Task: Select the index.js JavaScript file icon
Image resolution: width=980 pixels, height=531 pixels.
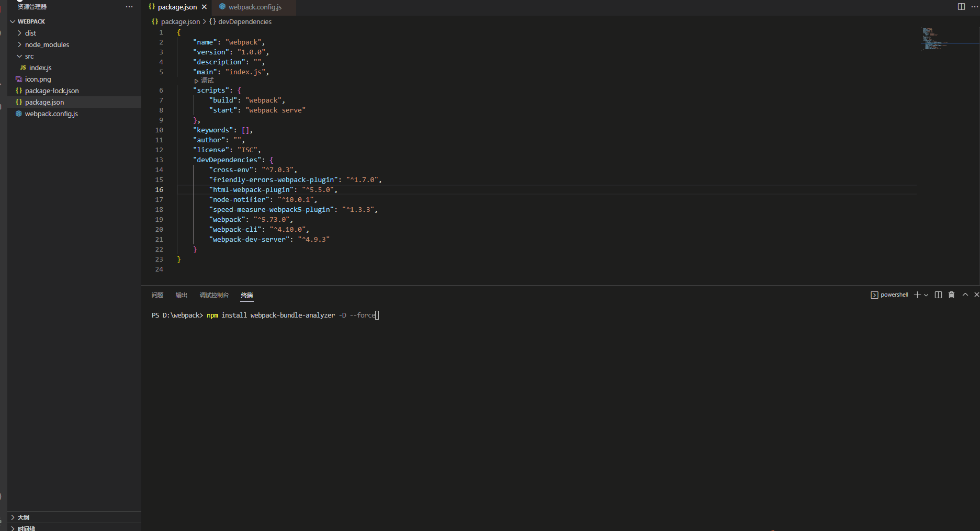Action: pyautogui.click(x=24, y=67)
